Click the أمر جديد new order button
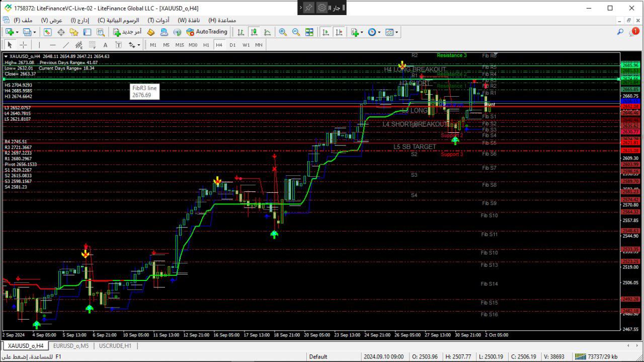The width and height of the screenshot is (644, 362). 127,32
